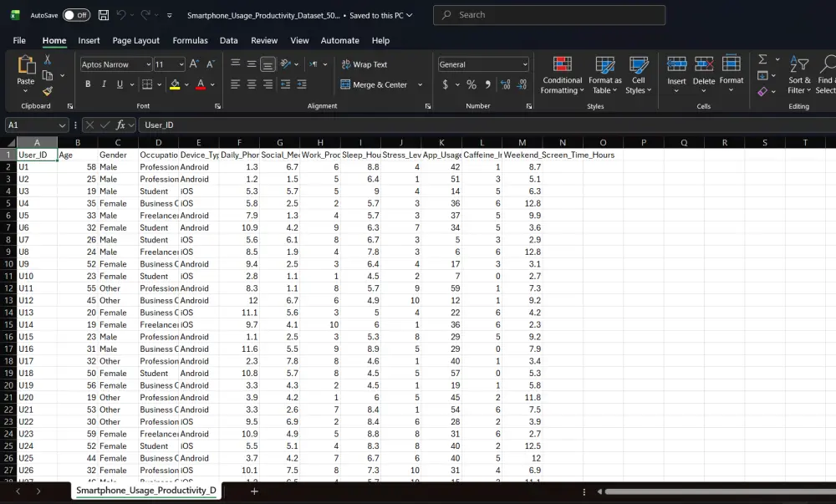Screen dimensions: 836x504
Task: Switch to the Page Layout tab
Action: [x=136, y=40]
